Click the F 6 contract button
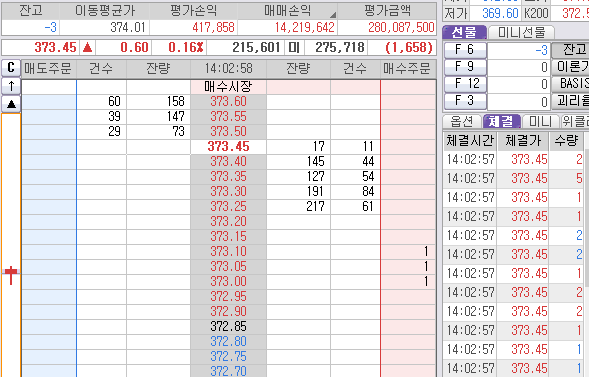Viewport: 589px width, 377px height. (x=465, y=50)
